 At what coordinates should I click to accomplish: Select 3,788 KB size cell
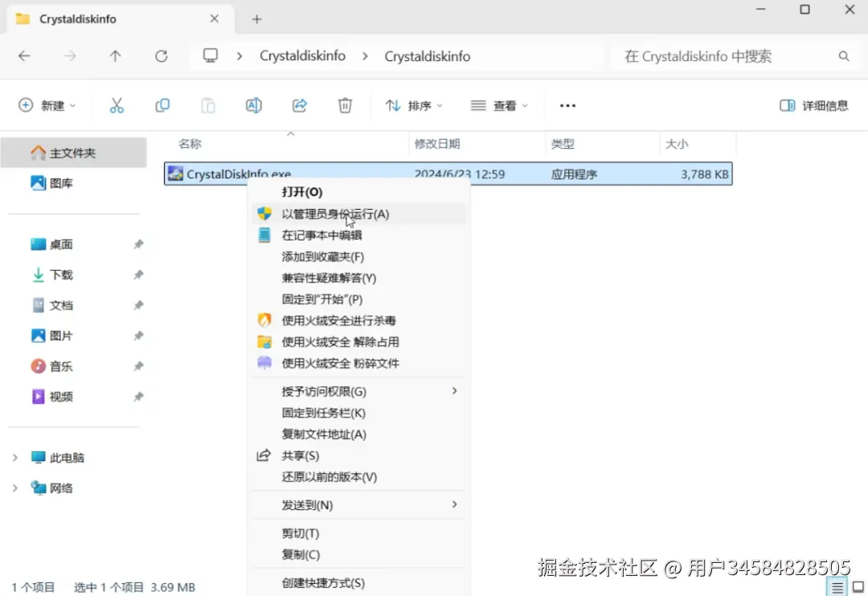[x=704, y=174]
